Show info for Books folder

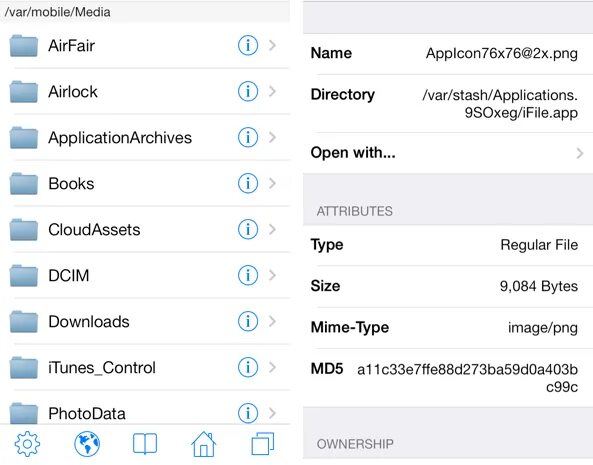click(x=248, y=183)
